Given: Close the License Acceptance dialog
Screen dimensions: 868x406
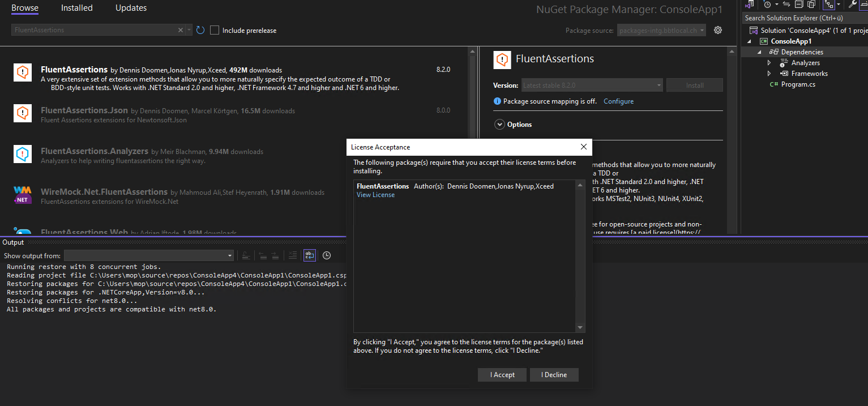Looking at the screenshot, I should tap(584, 147).
